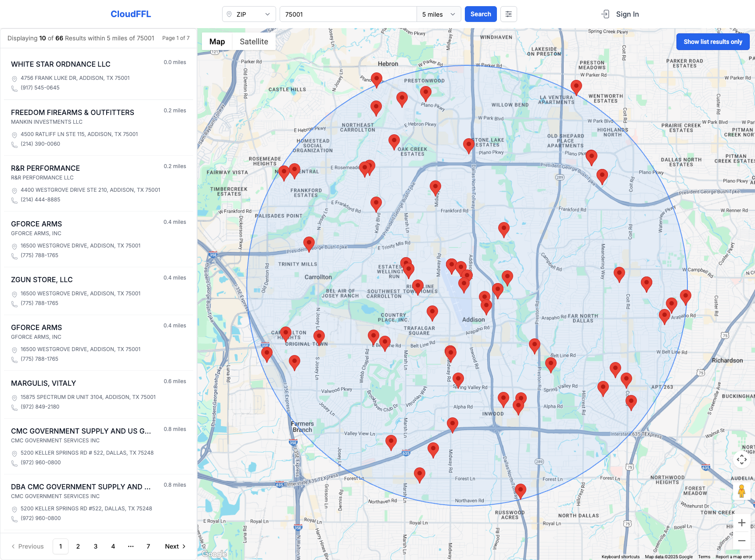Click address pin icon for Freedom Firearms
This screenshot has width=755, height=560.
[14, 135]
